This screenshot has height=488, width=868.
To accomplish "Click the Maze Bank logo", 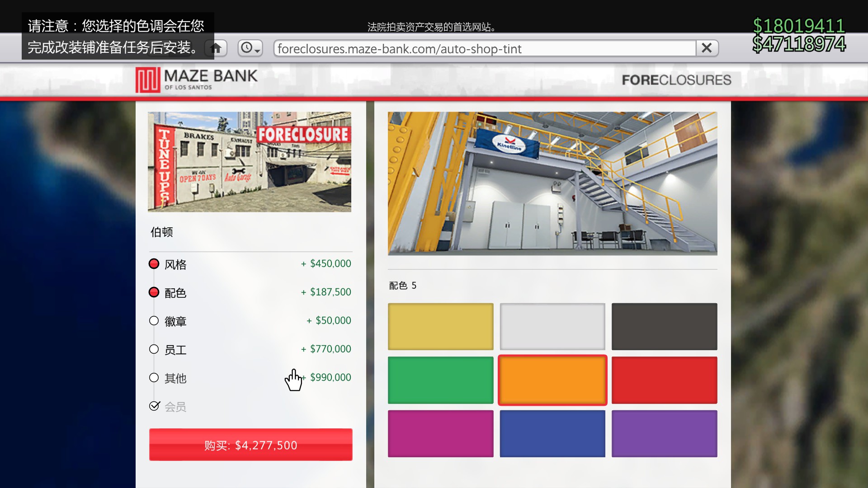I will click(197, 80).
